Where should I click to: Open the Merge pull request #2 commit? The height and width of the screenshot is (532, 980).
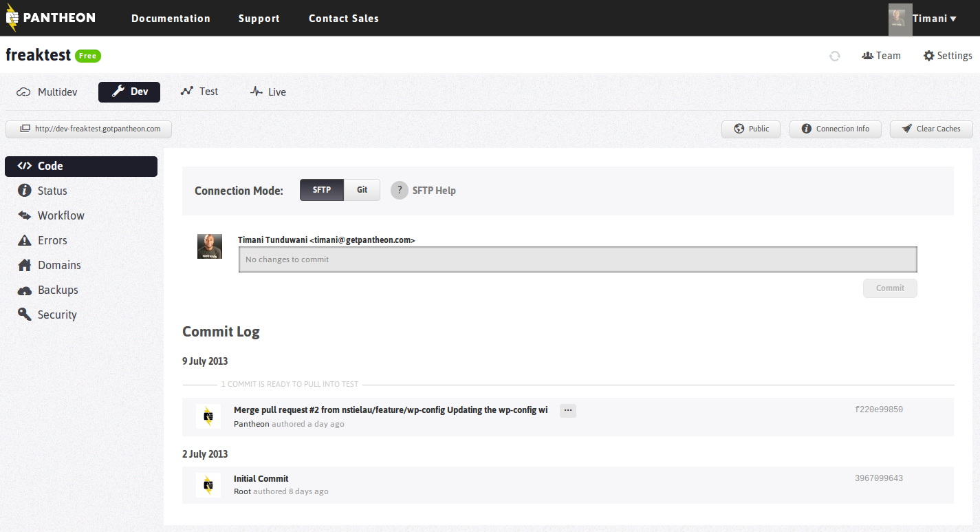[x=391, y=409]
